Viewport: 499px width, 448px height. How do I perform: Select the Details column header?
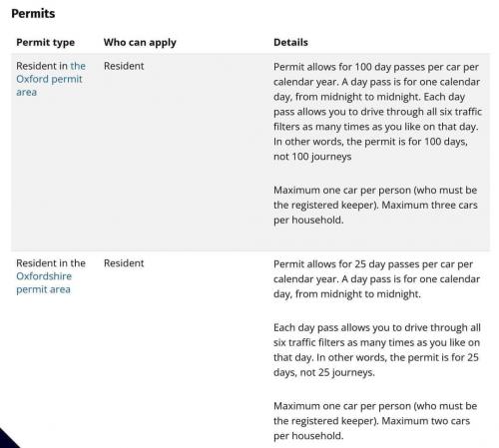pyautogui.click(x=290, y=43)
